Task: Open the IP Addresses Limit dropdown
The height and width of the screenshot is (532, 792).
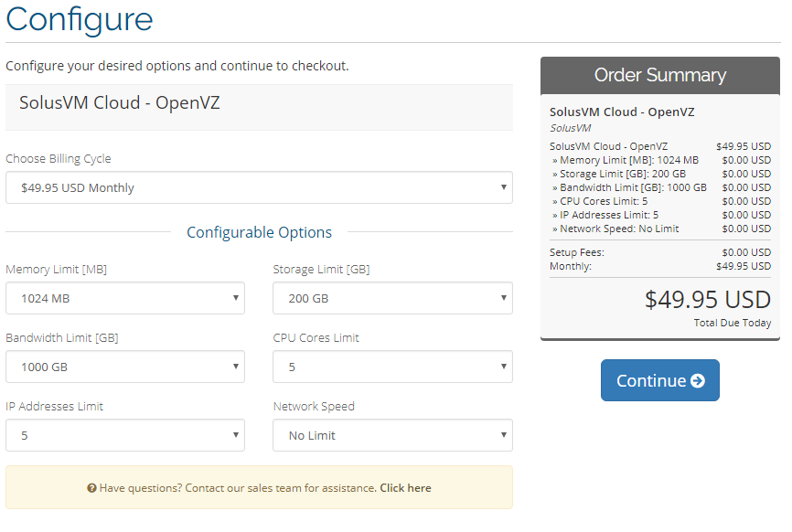Action: tap(125, 435)
